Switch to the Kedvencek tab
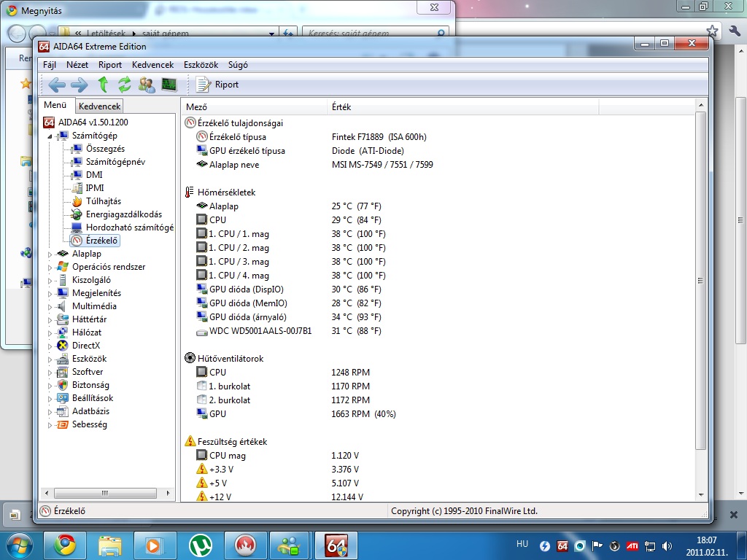Viewport: 747px width, 560px height. (99, 106)
